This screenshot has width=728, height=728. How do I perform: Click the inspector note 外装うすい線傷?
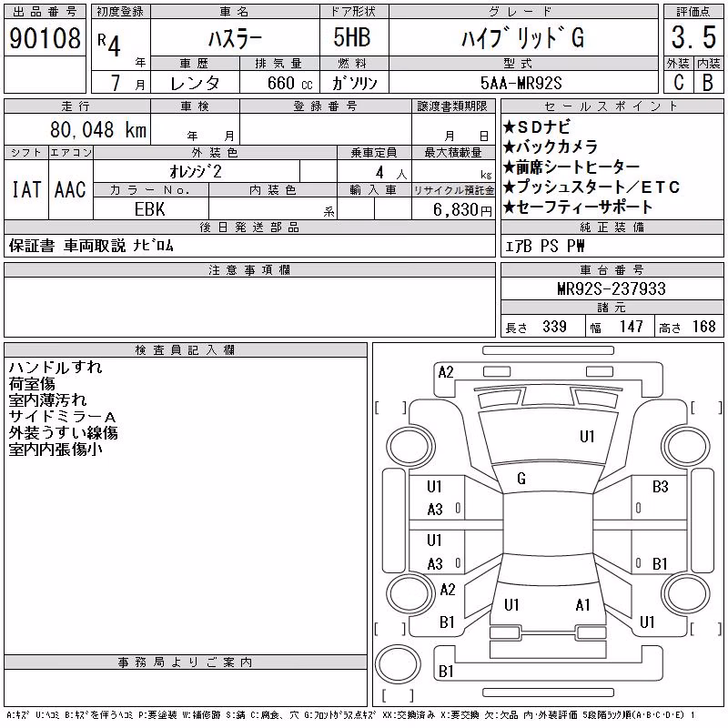(63, 433)
